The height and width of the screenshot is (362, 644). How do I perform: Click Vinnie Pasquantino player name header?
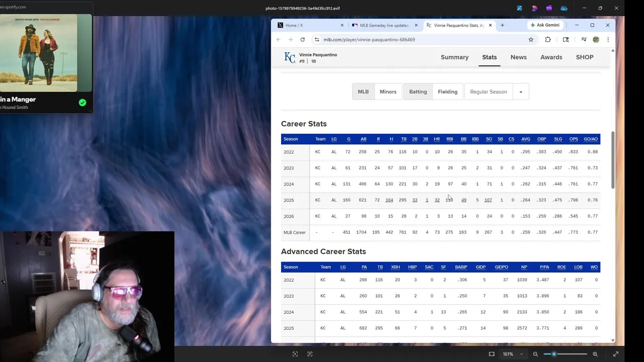click(x=318, y=55)
